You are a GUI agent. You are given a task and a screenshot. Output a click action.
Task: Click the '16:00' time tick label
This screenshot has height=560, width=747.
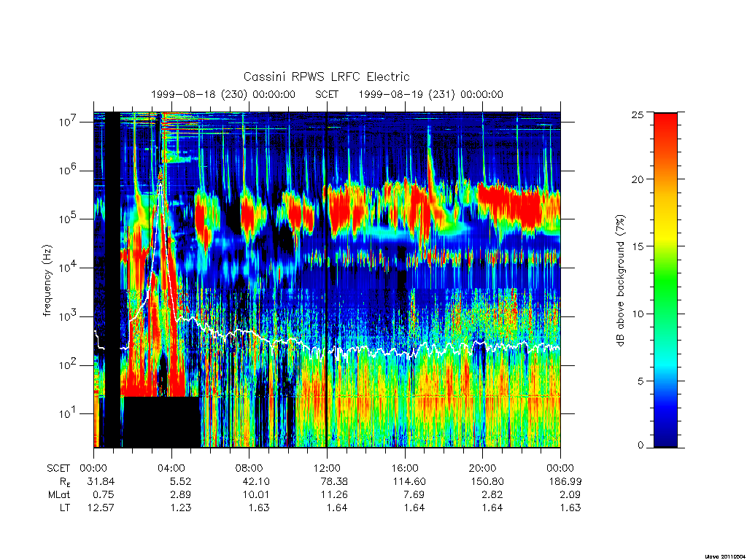coord(405,468)
